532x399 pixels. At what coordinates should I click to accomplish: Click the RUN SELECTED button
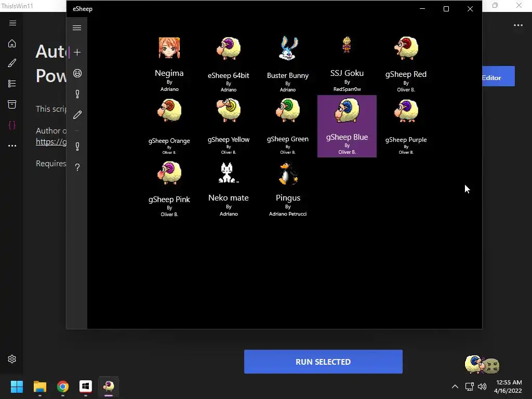pos(323,362)
